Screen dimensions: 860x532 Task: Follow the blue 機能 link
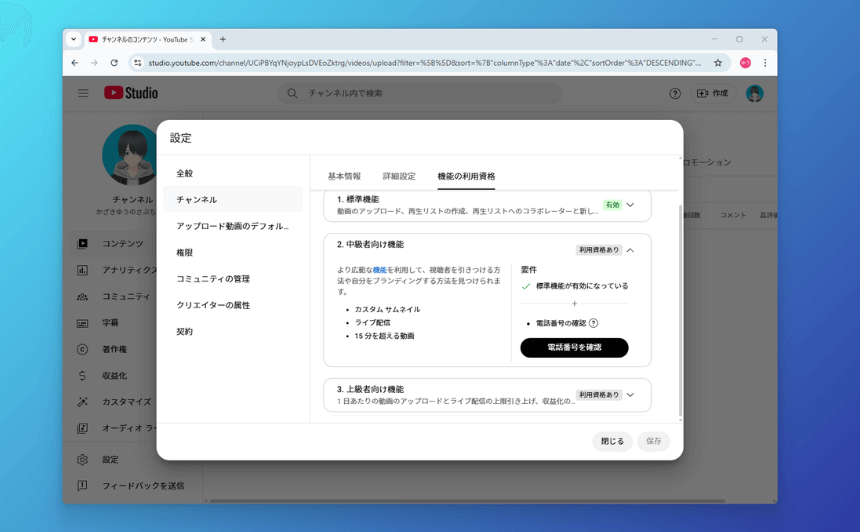tap(380, 270)
